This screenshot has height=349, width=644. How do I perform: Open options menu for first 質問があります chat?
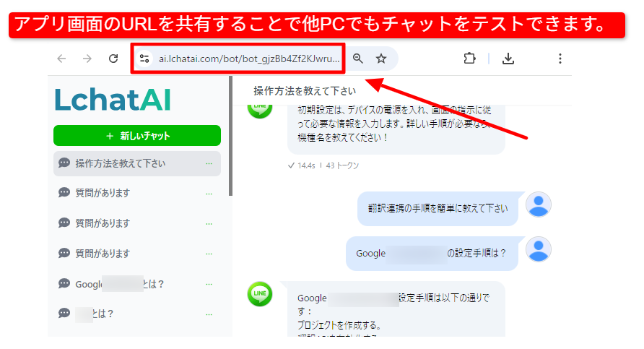pos(209,194)
